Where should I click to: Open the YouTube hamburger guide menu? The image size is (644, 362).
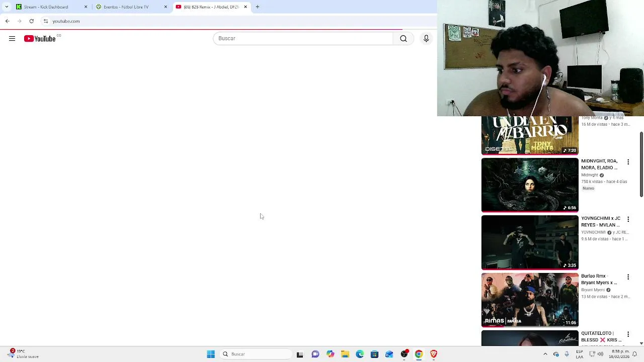pyautogui.click(x=12, y=39)
